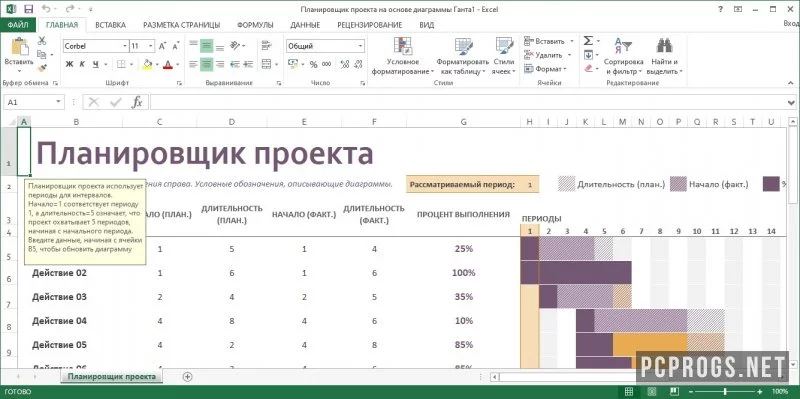Click the wrap text icon
Viewport: 800px width, 399px height.
tap(266, 46)
